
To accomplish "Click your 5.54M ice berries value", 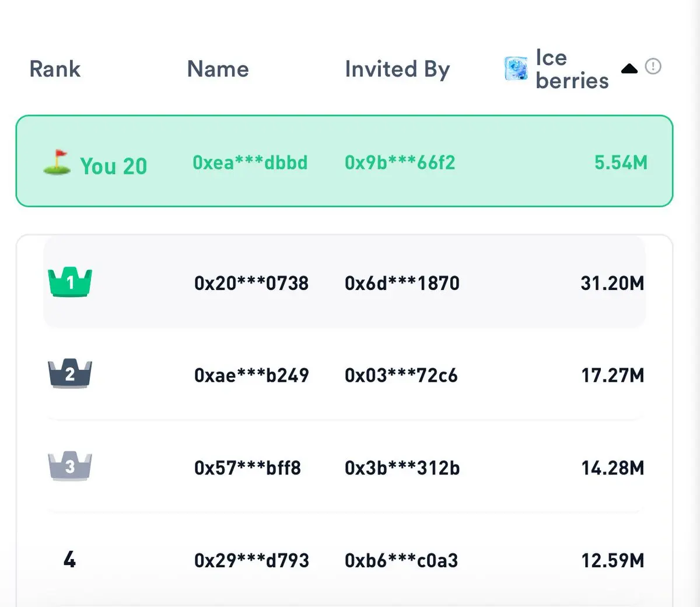I will [x=621, y=162].
